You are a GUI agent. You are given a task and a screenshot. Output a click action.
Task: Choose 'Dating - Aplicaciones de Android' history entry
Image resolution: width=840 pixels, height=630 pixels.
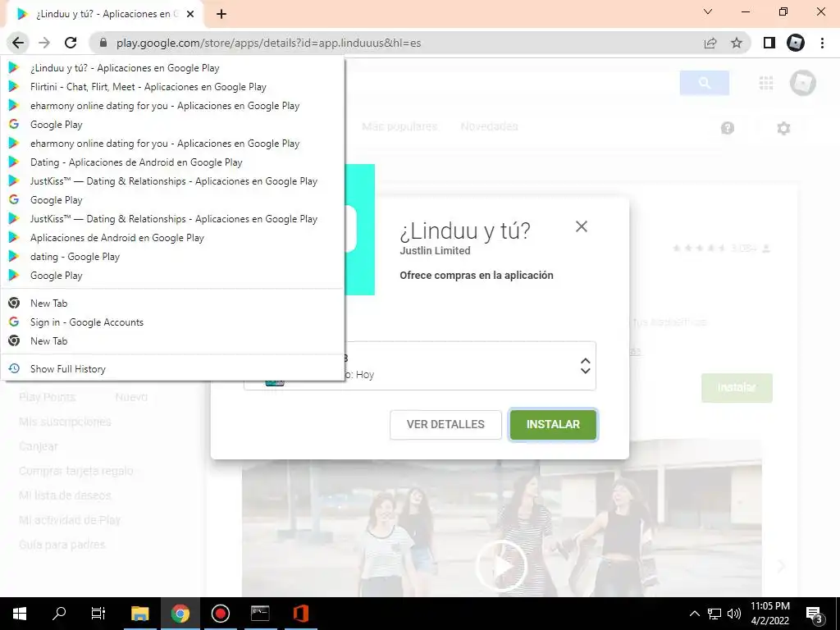click(172, 162)
